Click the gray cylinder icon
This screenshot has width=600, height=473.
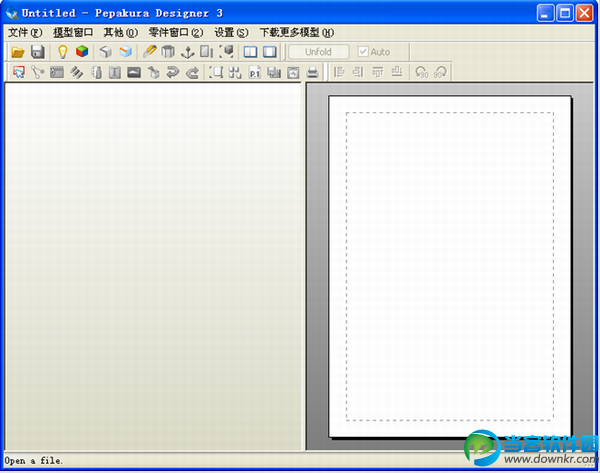pyautogui.click(x=168, y=51)
